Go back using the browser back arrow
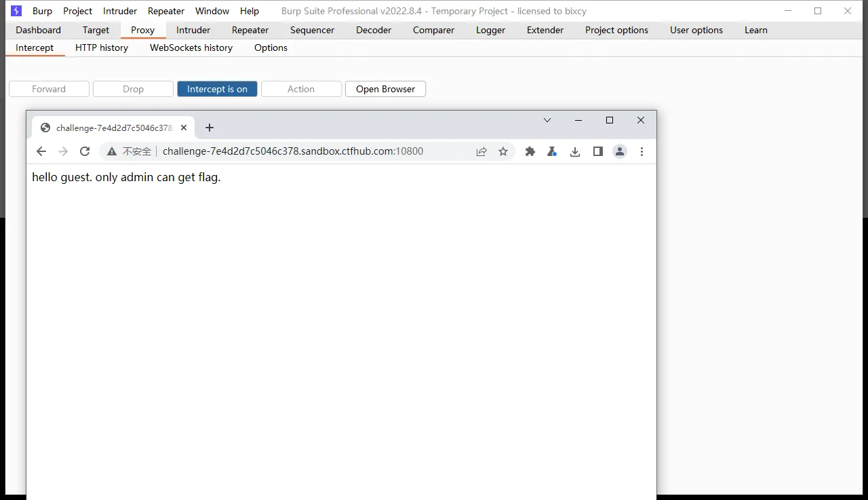Image resolution: width=868 pixels, height=500 pixels. pos(41,151)
